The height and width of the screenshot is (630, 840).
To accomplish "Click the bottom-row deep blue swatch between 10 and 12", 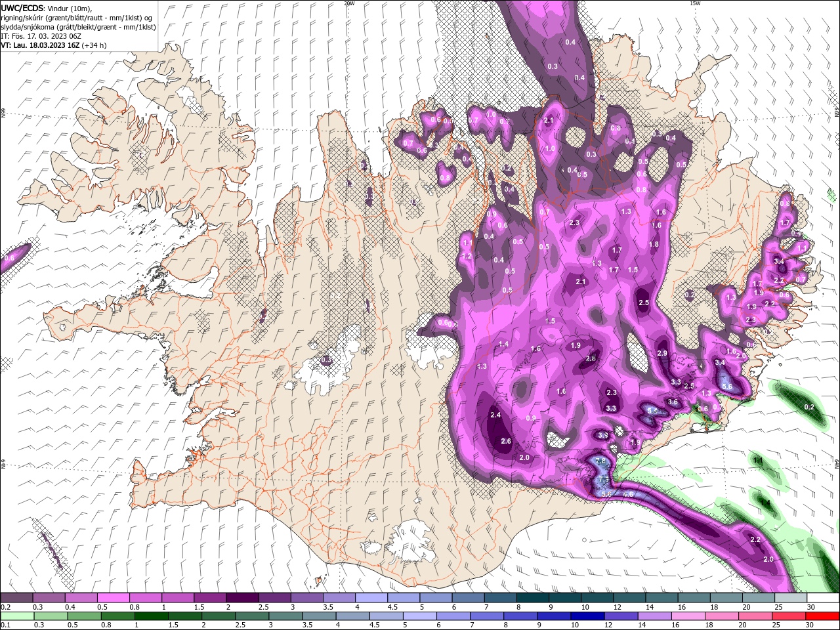I will pos(587,616).
